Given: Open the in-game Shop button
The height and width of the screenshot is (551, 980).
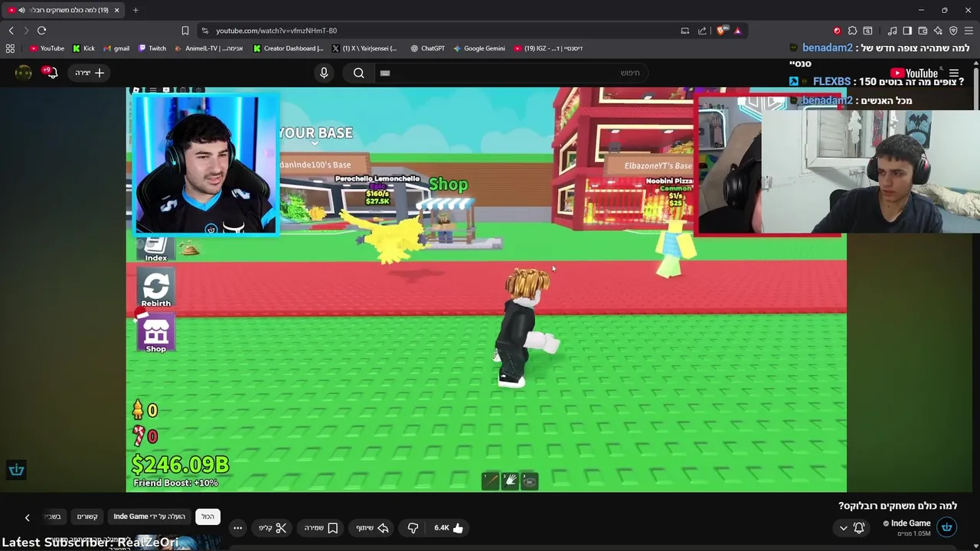Looking at the screenshot, I should pyautogui.click(x=155, y=334).
